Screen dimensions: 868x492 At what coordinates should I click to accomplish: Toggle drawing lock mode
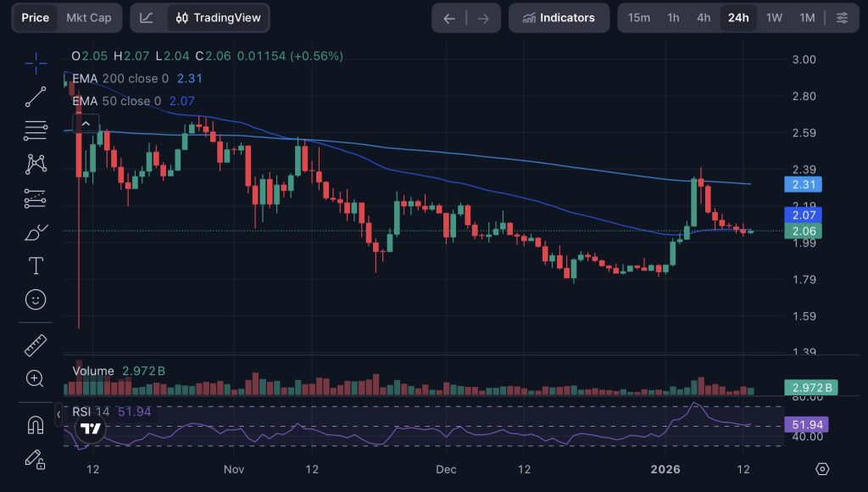[35, 461]
